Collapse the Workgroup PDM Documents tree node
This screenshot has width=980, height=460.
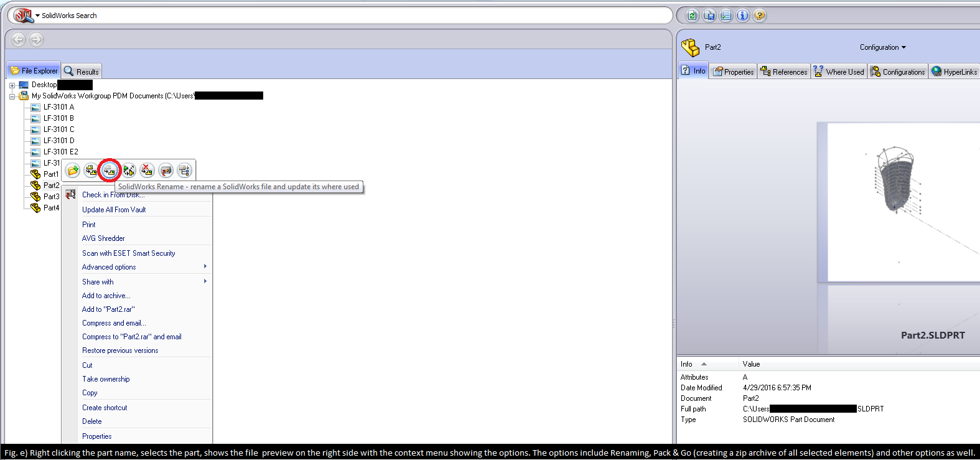pyautogui.click(x=12, y=96)
